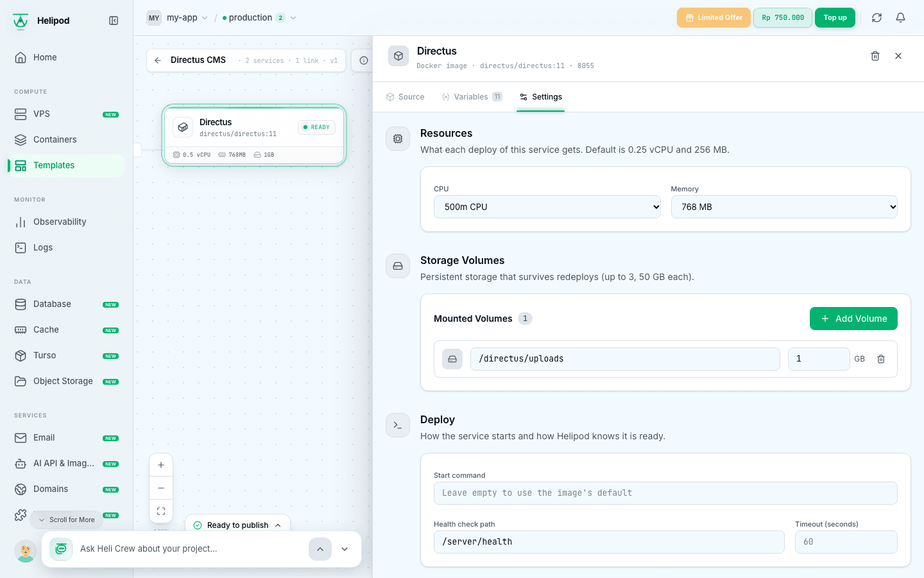Image resolution: width=924 pixels, height=578 pixels.
Task: Zoom in on the canvas
Action: click(161, 465)
